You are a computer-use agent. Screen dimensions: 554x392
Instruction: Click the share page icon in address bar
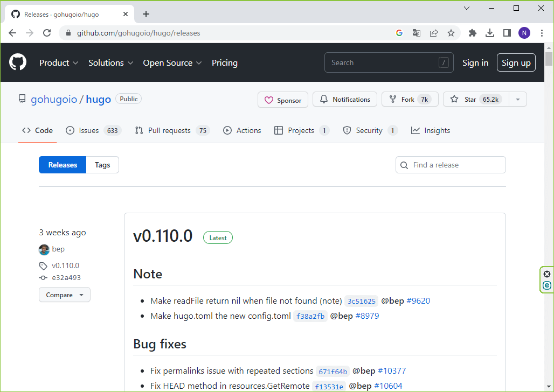[x=434, y=33]
